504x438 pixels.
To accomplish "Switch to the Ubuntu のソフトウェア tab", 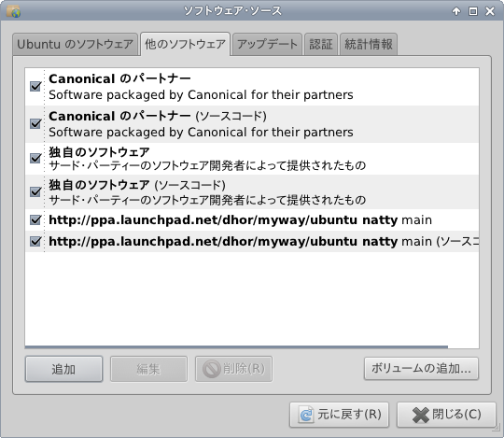I will click(76, 45).
